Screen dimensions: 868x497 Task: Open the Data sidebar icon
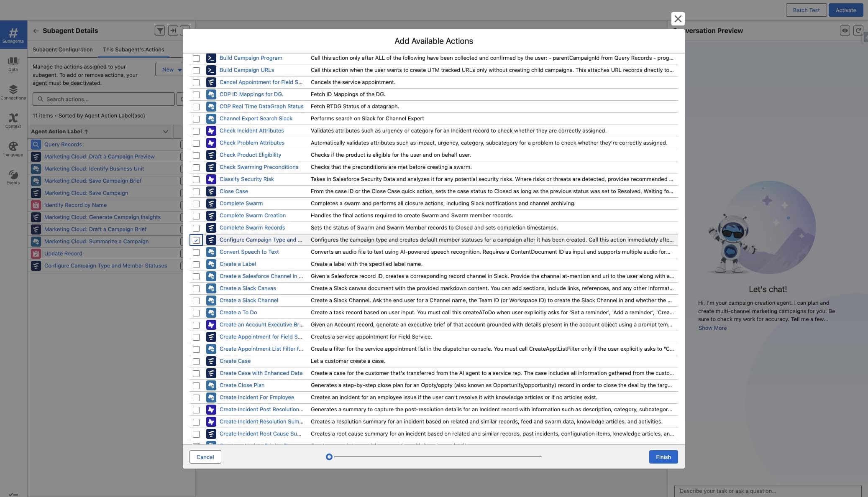pos(13,64)
